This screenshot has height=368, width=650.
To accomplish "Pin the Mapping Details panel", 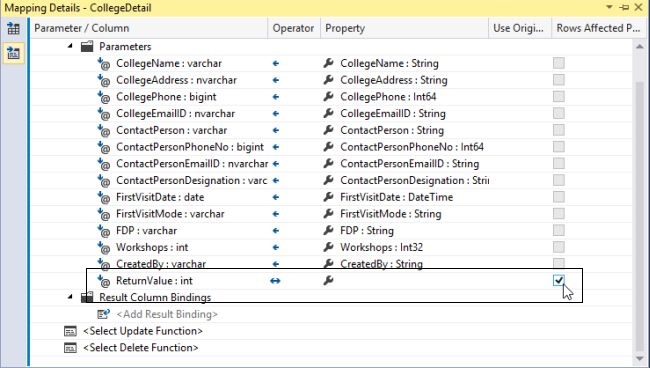I will point(624,7).
